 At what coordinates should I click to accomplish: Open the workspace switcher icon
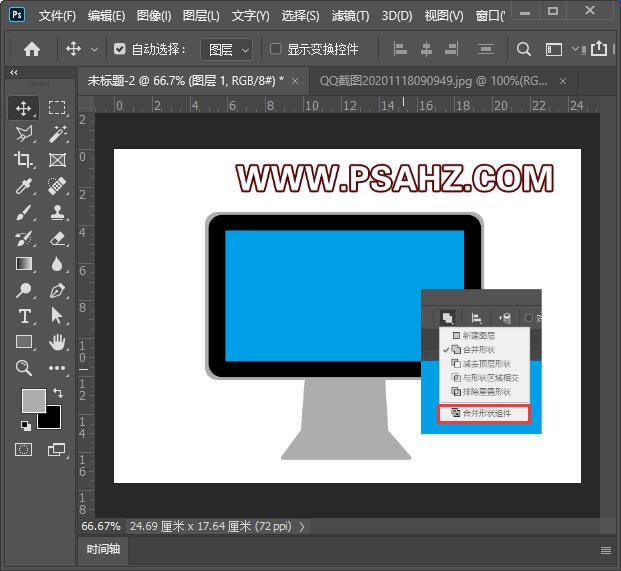pos(554,50)
